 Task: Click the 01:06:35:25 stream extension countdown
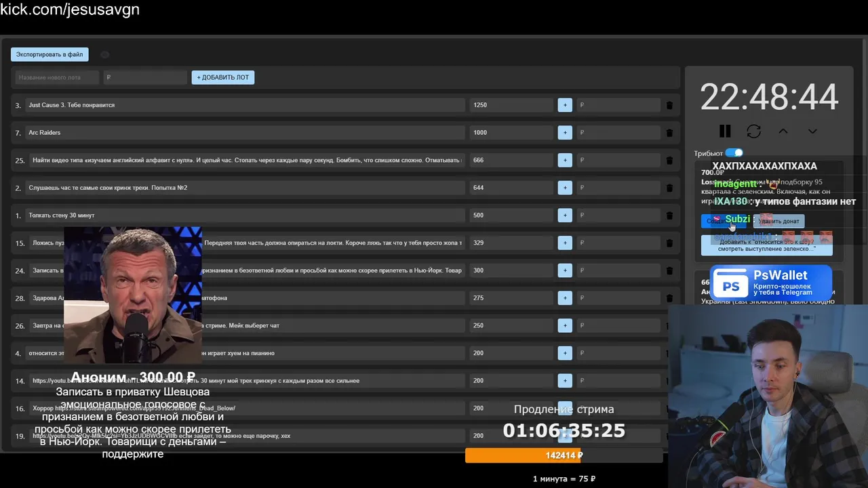(564, 430)
